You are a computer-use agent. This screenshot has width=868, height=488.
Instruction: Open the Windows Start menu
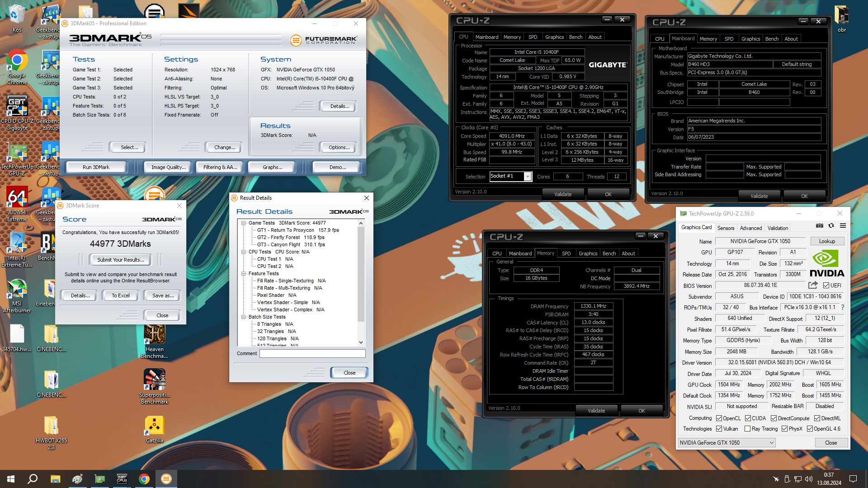[x=11, y=479]
